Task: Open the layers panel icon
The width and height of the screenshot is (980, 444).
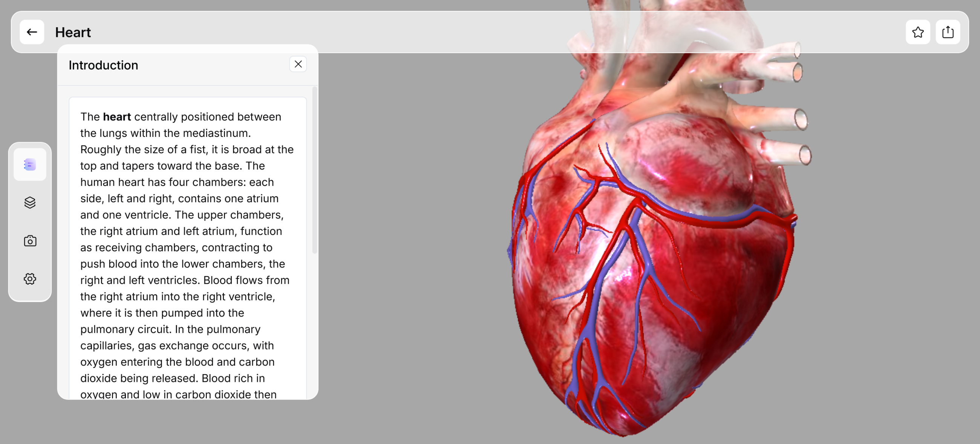Action: [30, 203]
